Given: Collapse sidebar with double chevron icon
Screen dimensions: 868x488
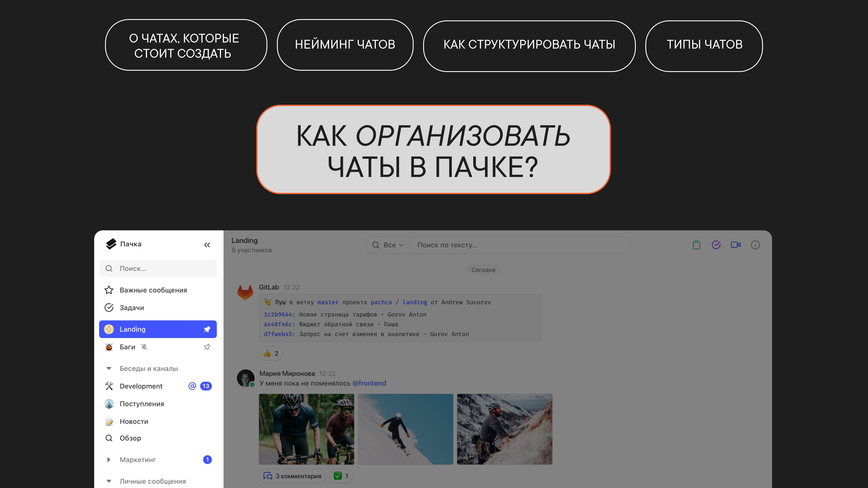Looking at the screenshot, I should pos(207,245).
